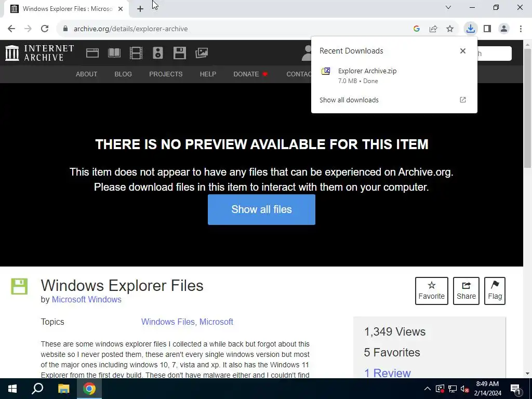Screen dimensions: 532x399
Task: Open the Windows Start menu
Action: pos(12,389)
